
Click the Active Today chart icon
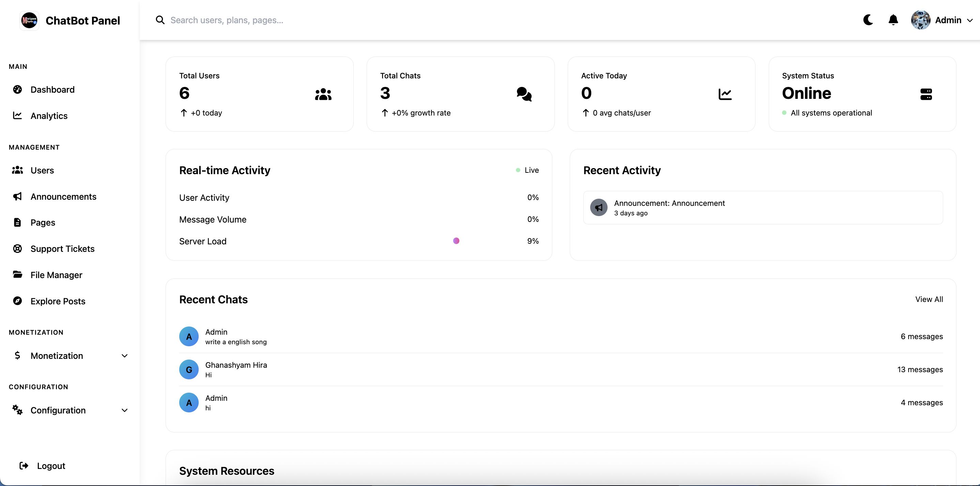(x=725, y=94)
